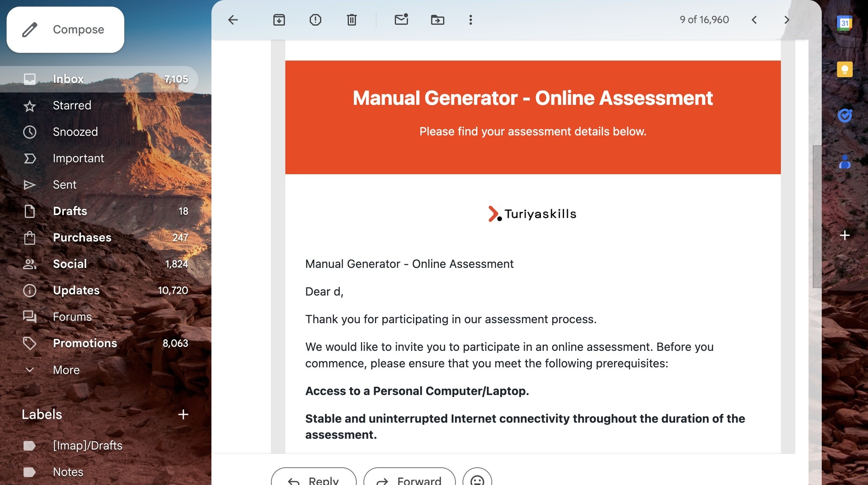Screen dimensions: 868x485
Task: Create new label with plus icon
Action: click(183, 414)
